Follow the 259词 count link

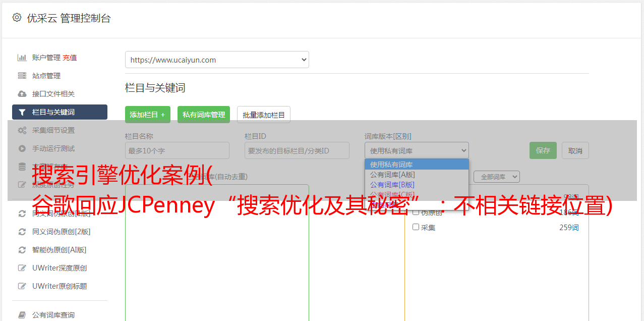pyautogui.click(x=569, y=228)
